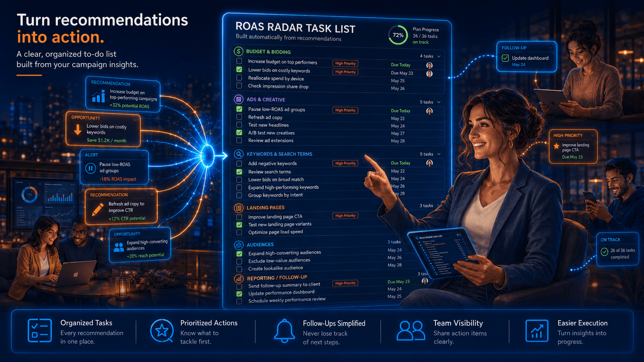644x362 pixels.
Task: Click the Landing Pages section icon
Action: point(238,208)
